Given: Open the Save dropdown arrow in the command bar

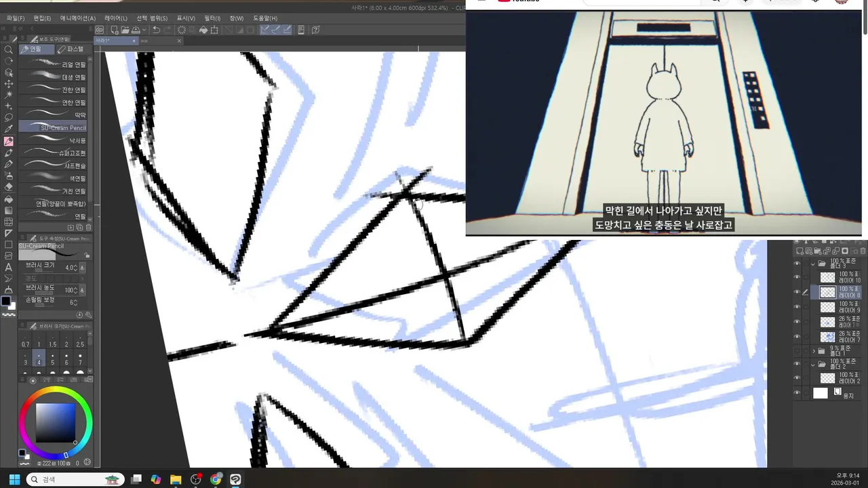Looking at the screenshot, I should pos(144,30).
